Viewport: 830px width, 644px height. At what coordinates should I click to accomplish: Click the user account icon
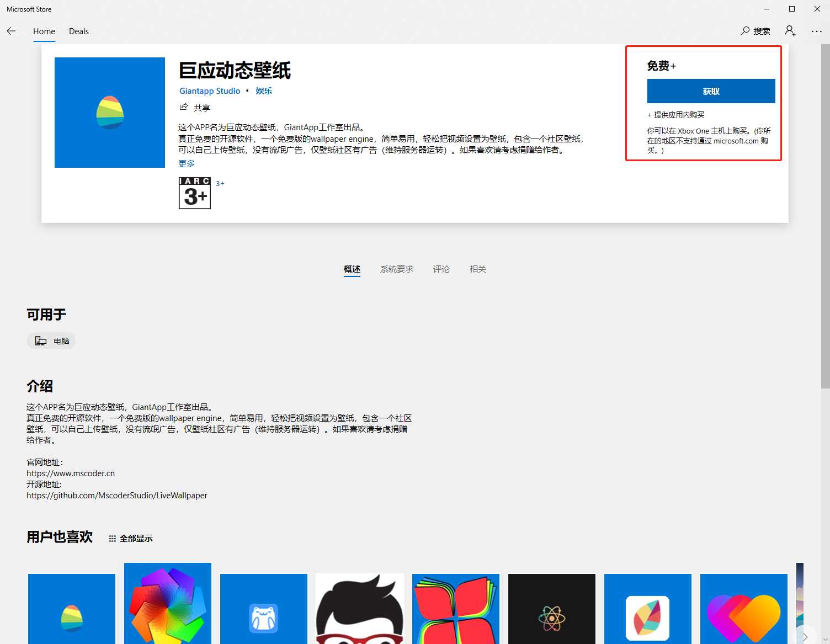[x=790, y=31]
